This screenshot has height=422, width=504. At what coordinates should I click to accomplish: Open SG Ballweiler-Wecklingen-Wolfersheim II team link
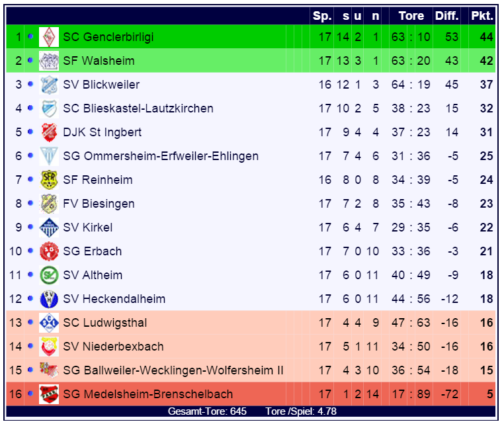tap(173, 370)
